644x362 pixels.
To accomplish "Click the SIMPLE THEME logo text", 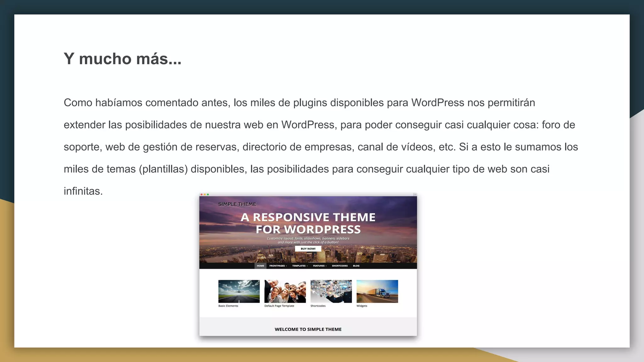I will pyautogui.click(x=237, y=204).
